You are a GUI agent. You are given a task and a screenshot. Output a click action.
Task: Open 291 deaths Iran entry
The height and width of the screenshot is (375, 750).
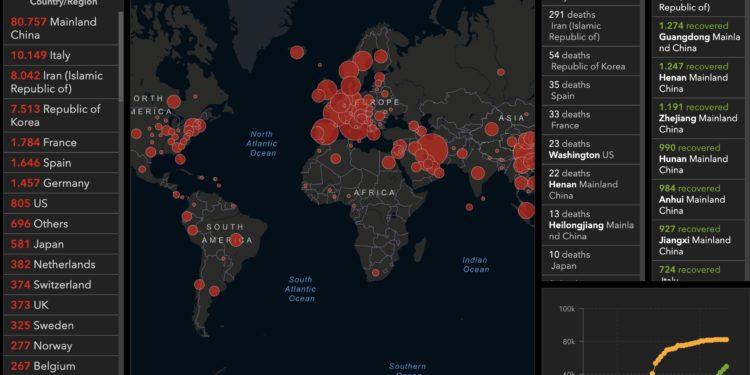(x=591, y=26)
